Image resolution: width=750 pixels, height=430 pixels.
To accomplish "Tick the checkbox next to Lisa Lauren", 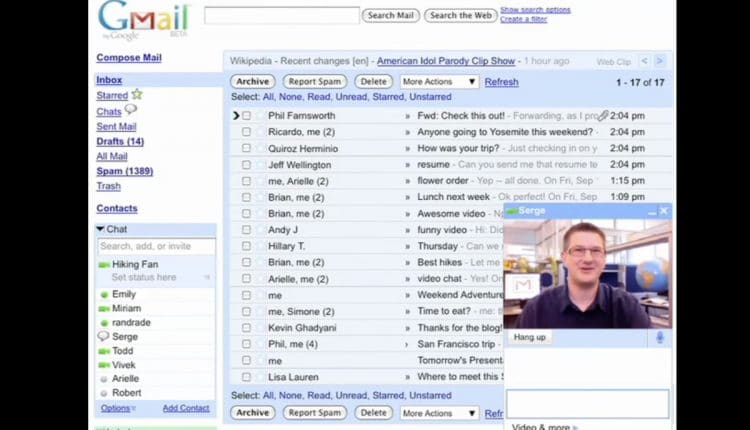I will coord(246,377).
